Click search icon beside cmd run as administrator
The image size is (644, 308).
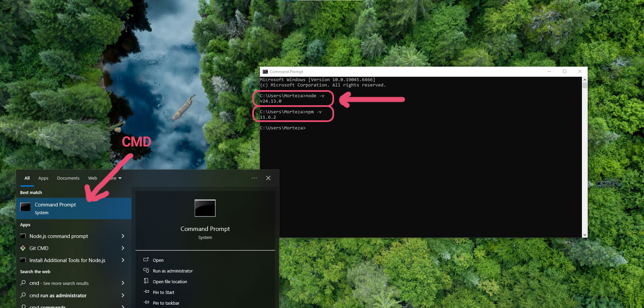(x=23, y=295)
